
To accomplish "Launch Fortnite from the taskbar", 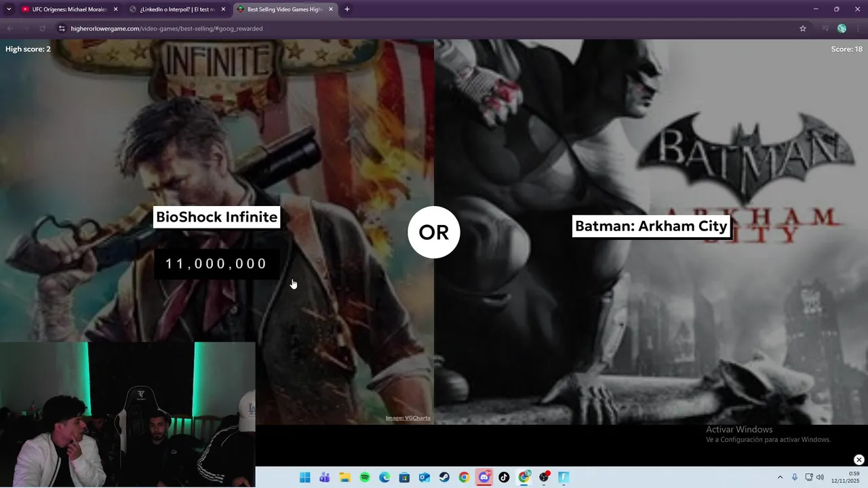I will point(564,477).
